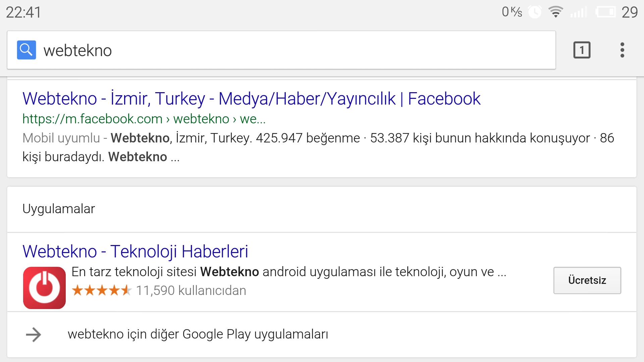Open the three-dot browser menu

pyautogui.click(x=622, y=50)
